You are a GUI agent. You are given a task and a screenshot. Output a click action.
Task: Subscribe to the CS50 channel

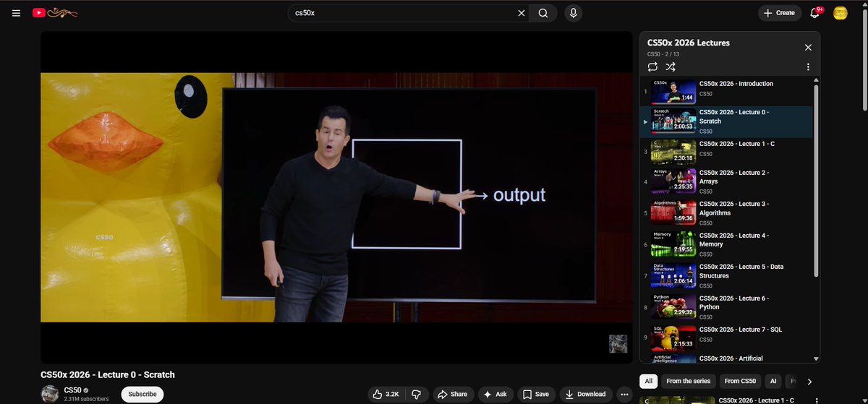pos(142,394)
